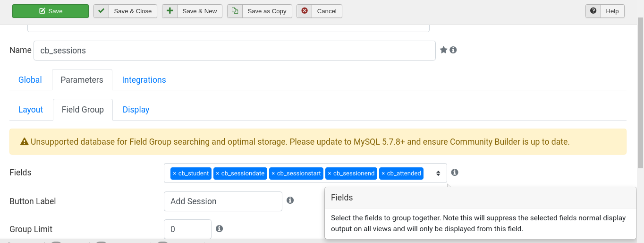Click info icon next to Button Label
The image size is (644, 243).
(290, 200)
